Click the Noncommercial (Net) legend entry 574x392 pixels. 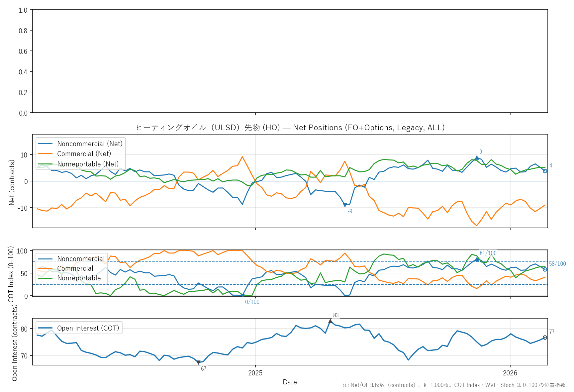pos(90,144)
